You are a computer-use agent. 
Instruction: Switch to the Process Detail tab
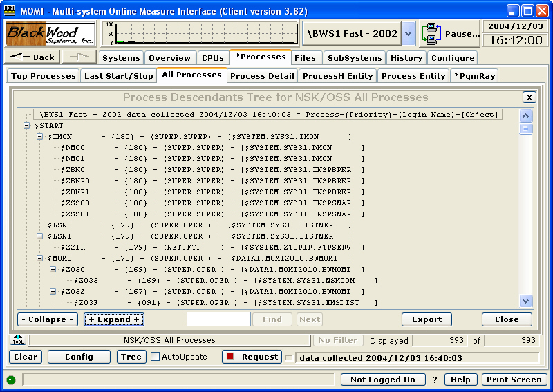pos(262,76)
